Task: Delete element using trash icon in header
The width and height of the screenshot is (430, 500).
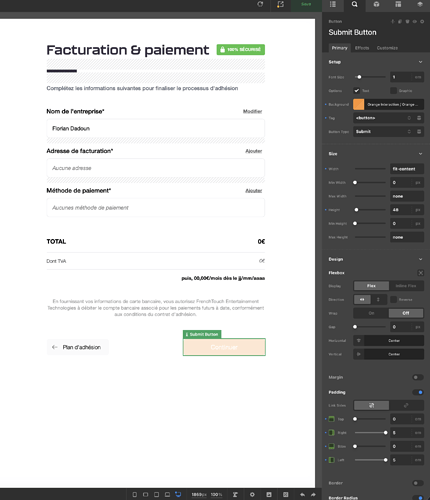Action: pos(407,21)
